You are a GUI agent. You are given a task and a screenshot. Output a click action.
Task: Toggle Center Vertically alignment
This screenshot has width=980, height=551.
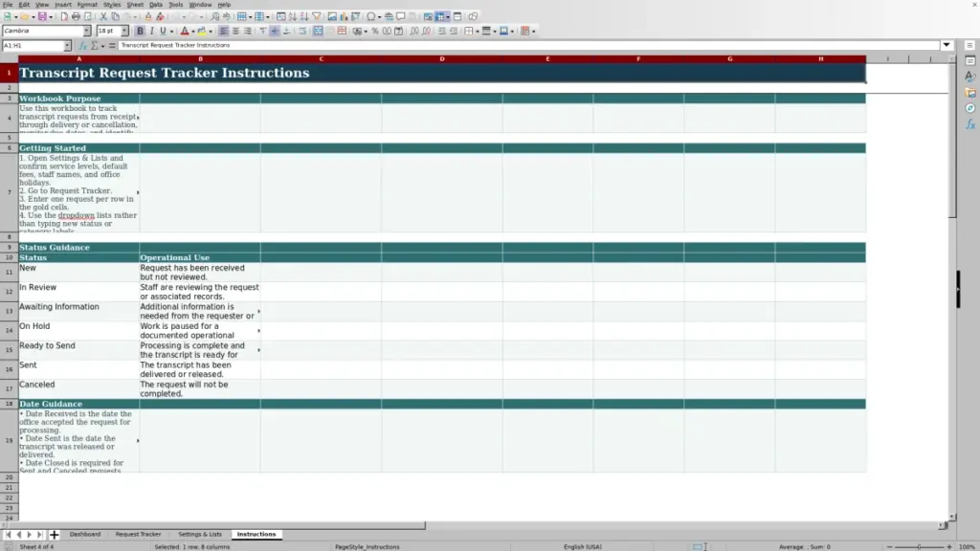click(x=275, y=31)
